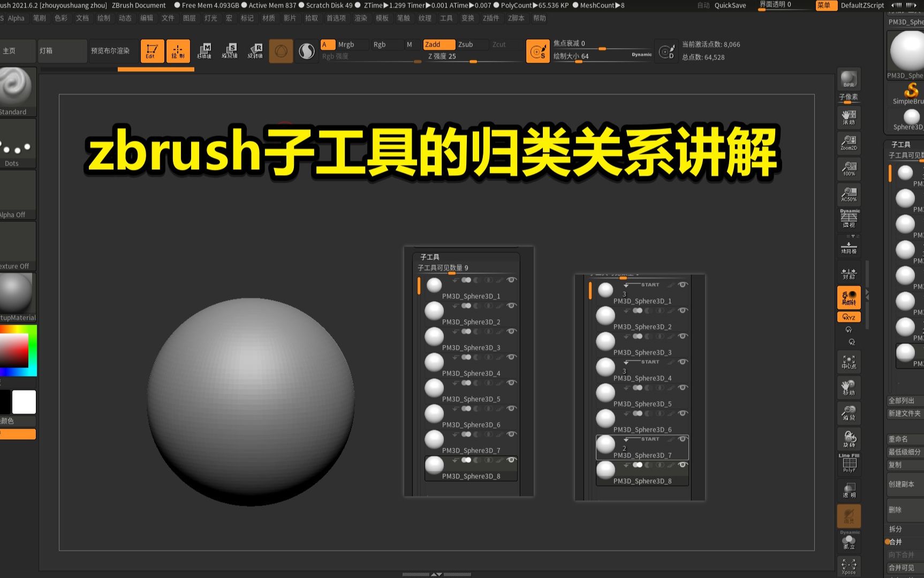Screen dimensions: 924x578
Task: Expand the 拆分 split section
Action: 896,529
